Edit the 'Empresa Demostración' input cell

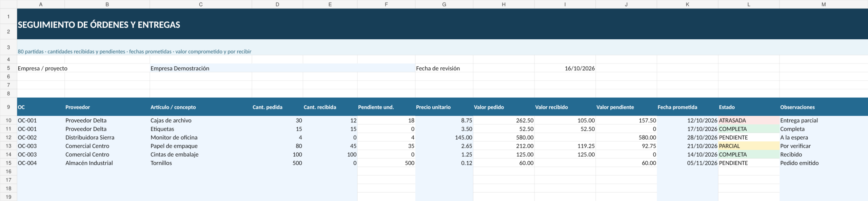tap(282, 68)
